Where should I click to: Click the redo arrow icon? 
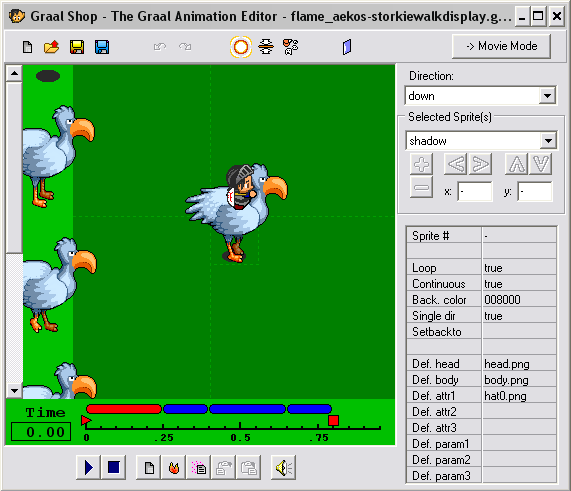pos(185,47)
